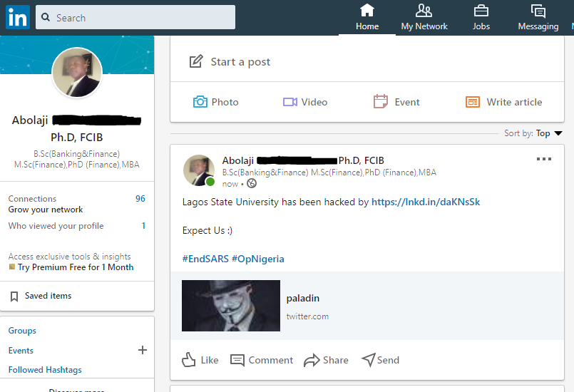Click the sidebar profile photo
This screenshot has width=574, height=392.
pyautogui.click(x=77, y=73)
